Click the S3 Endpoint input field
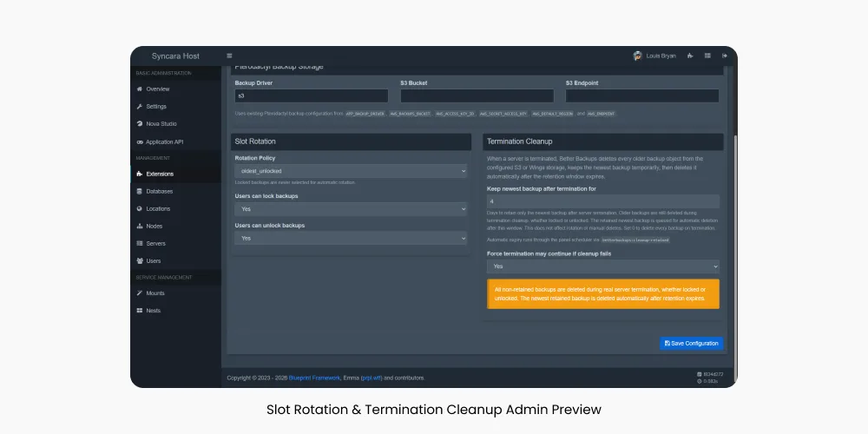The height and width of the screenshot is (434, 868). (x=642, y=95)
